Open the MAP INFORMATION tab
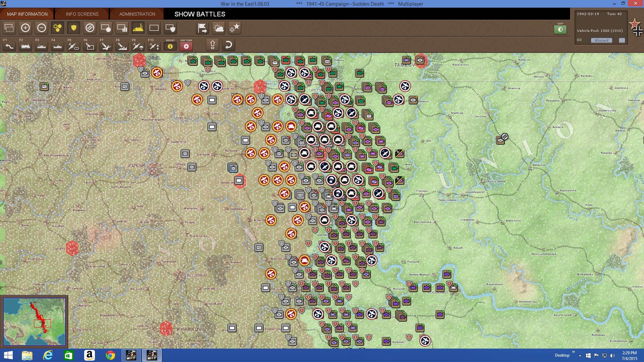Screen dimensions: 644x362 27,14
